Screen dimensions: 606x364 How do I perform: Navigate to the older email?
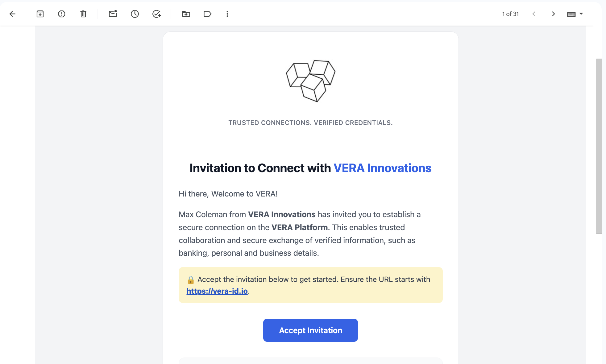click(x=553, y=14)
